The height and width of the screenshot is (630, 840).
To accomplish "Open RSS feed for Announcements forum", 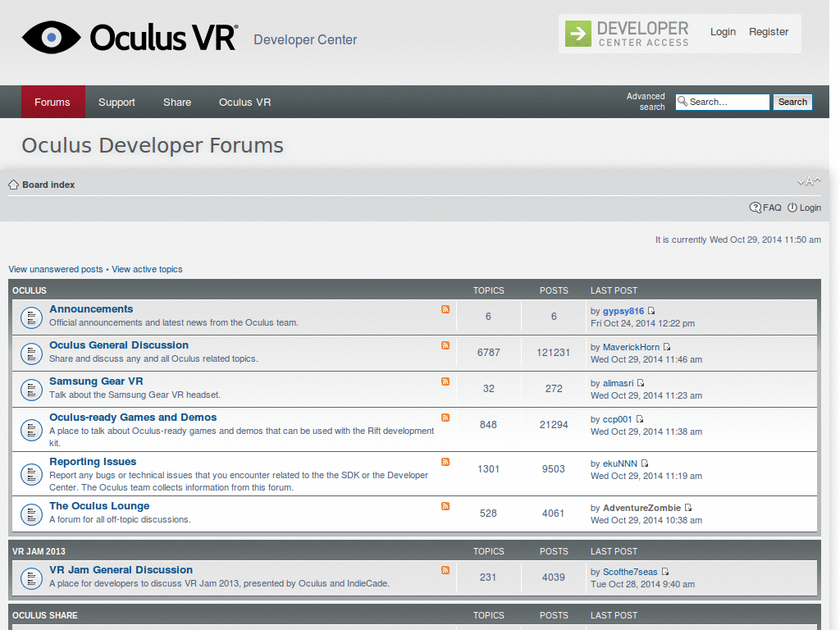I will pyautogui.click(x=445, y=309).
